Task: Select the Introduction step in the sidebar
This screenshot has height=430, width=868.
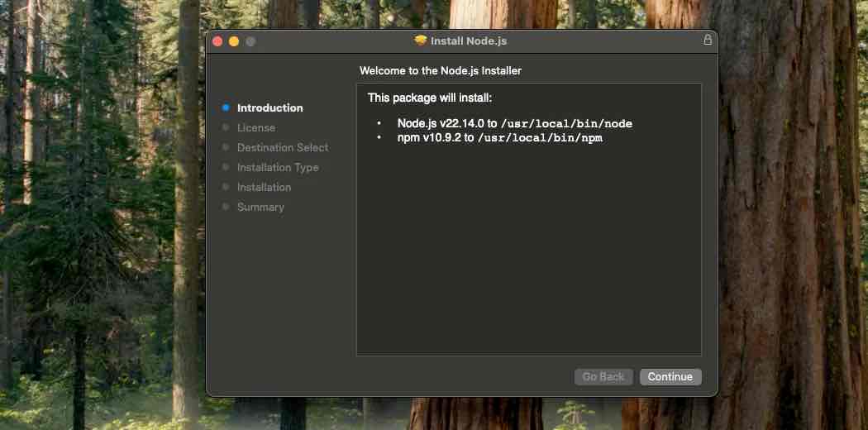Action: [x=270, y=108]
